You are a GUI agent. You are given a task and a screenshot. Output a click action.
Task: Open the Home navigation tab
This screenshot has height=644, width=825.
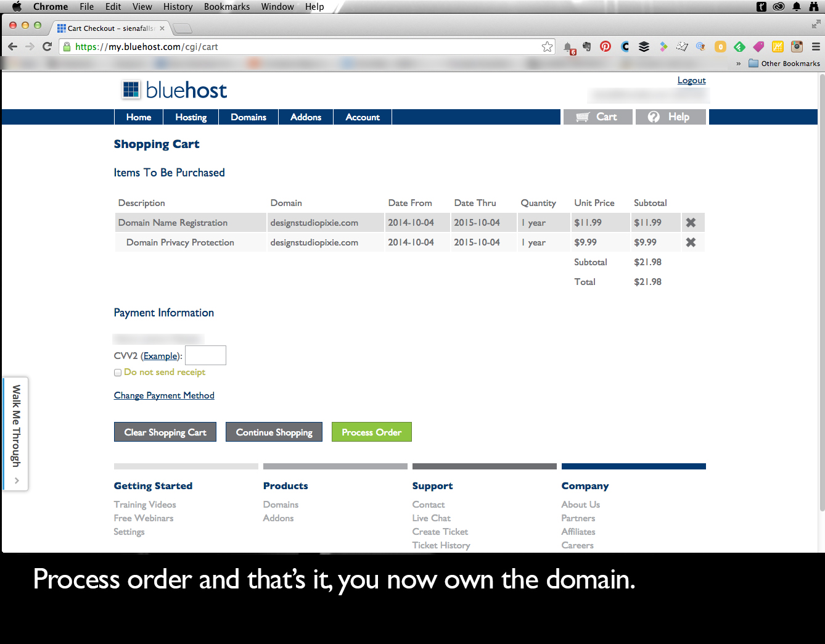[x=139, y=117]
